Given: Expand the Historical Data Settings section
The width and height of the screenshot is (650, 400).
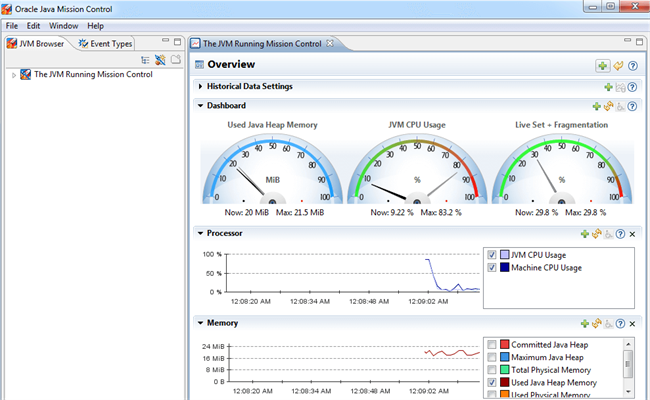Looking at the screenshot, I should pyautogui.click(x=200, y=87).
